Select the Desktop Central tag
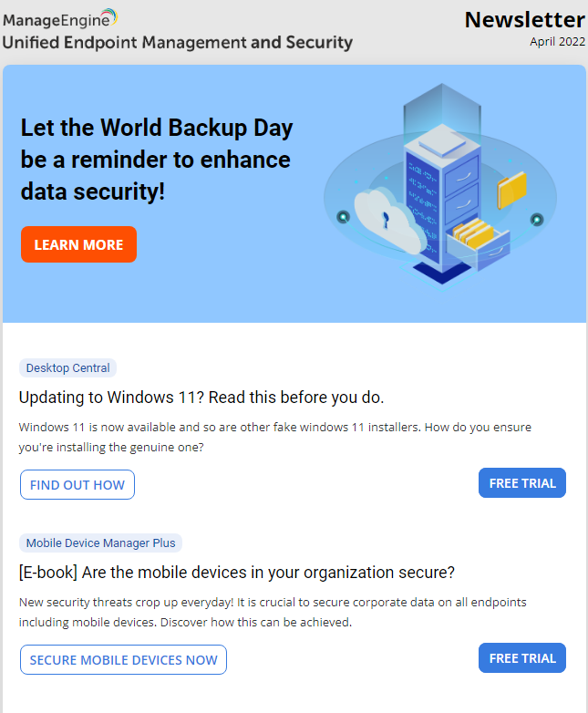The width and height of the screenshot is (588, 713). (67, 368)
